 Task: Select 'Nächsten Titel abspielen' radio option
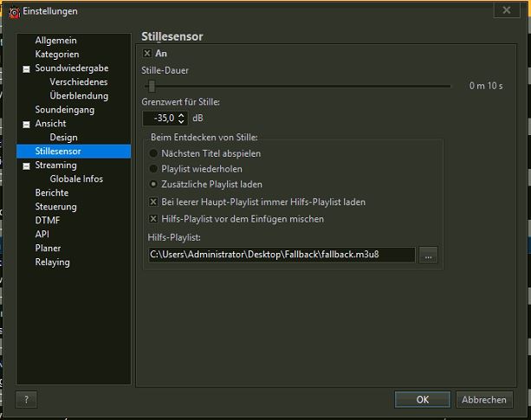pyautogui.click(x=153, y=153)
